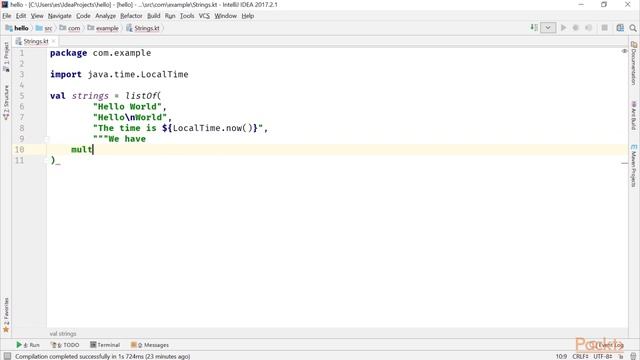Screen dimensions: 640x360
Task: Click line number 10 in gutter
Action: [x=20, y=149]
